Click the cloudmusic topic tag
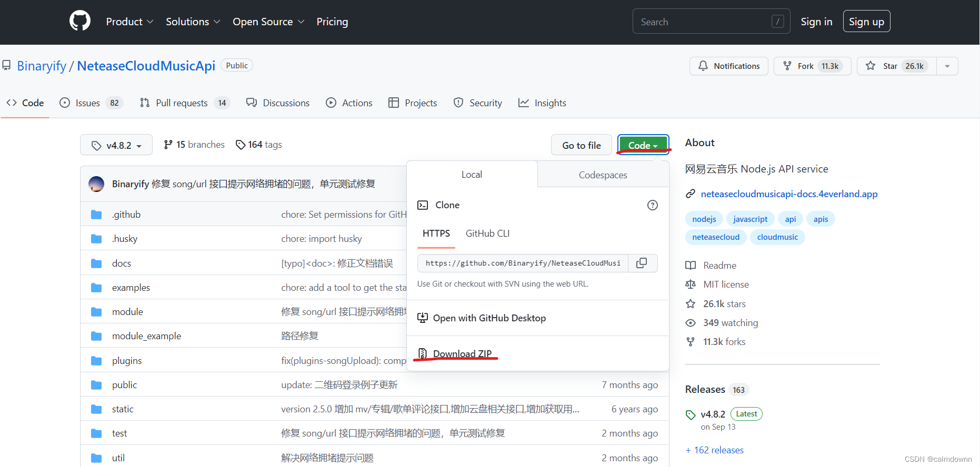Screen dimensions: 980x467 (x=777, y=237)
